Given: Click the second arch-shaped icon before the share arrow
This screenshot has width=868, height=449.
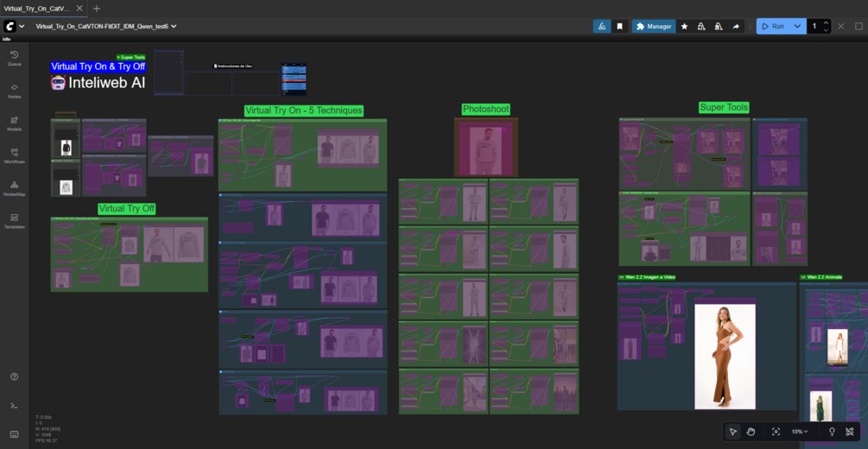Looking at the screenshot, I should pyautogui.click(x=718, y=26).
